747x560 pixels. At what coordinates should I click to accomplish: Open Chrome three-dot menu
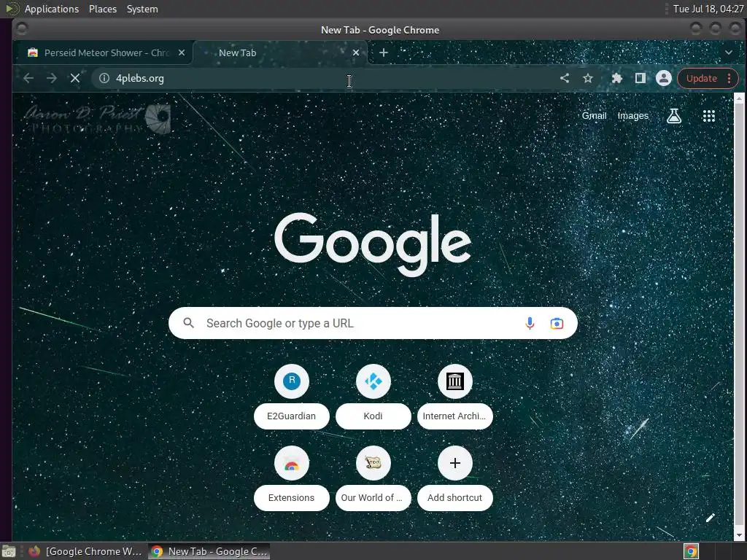point(729,78)
